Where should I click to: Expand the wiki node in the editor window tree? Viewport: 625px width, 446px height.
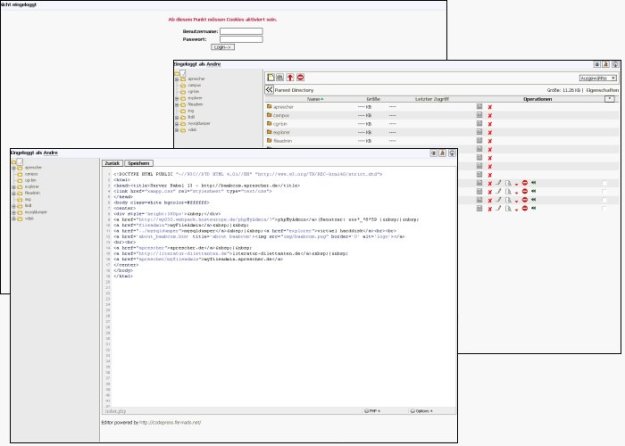pyautogui.click(x=14, y=219)
